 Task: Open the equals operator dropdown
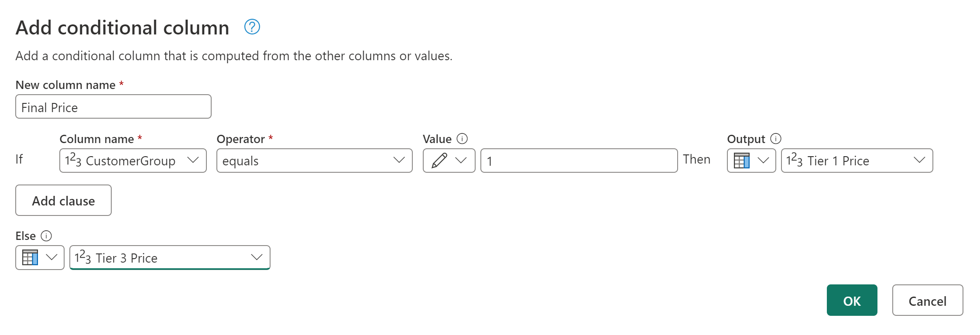point(399,161)
